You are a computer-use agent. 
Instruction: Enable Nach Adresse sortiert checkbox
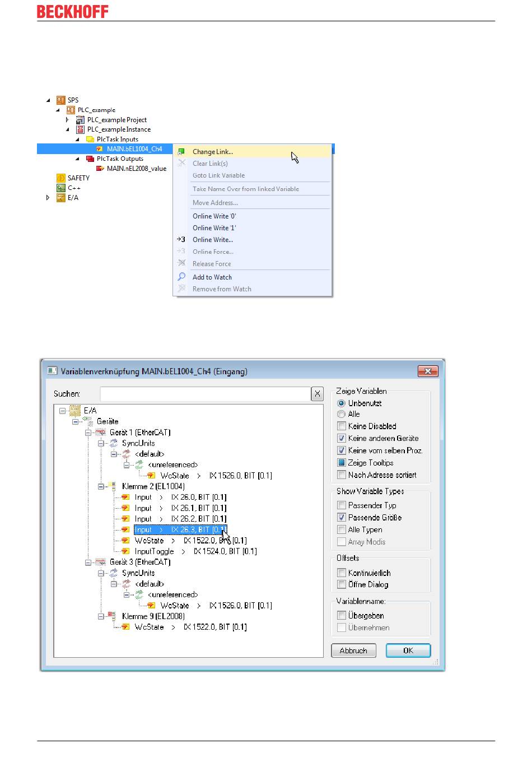(342, 475)
